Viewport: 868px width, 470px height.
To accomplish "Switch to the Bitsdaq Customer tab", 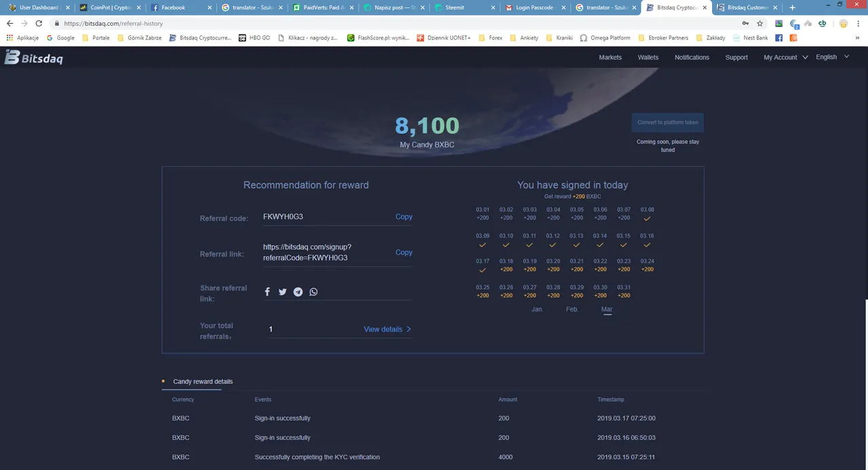I will click(x=746, y=7).
